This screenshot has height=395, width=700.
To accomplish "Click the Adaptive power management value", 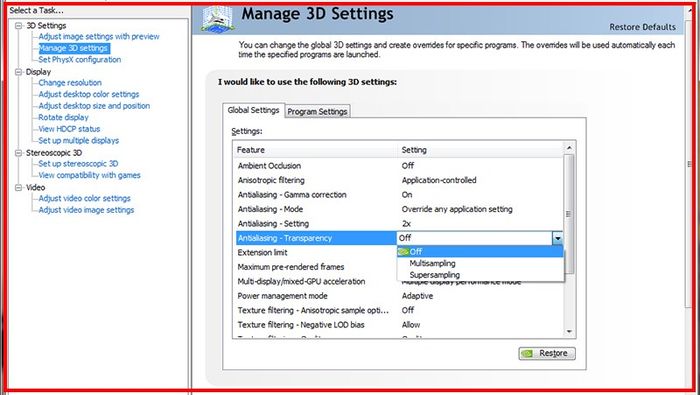I will tap(417, 296).
